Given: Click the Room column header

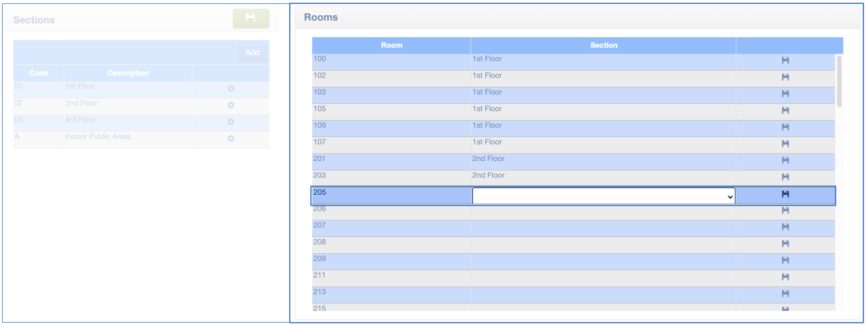Looking at the screenshot, I should tap(392, 46).
